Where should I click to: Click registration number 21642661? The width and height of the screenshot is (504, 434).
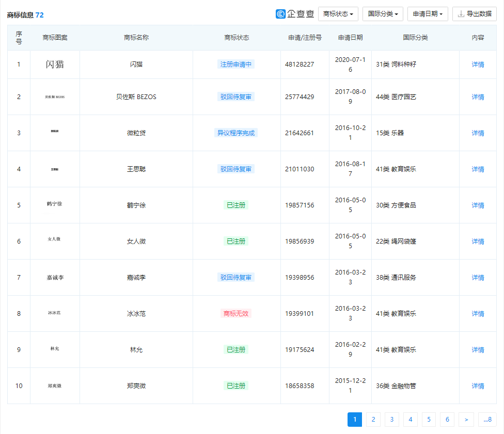click(300, 133)
